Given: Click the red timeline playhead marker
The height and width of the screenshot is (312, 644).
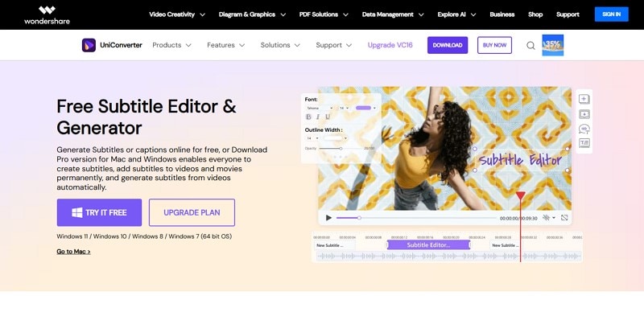Looking at the screenshot, I should click(x=520, y=195).
